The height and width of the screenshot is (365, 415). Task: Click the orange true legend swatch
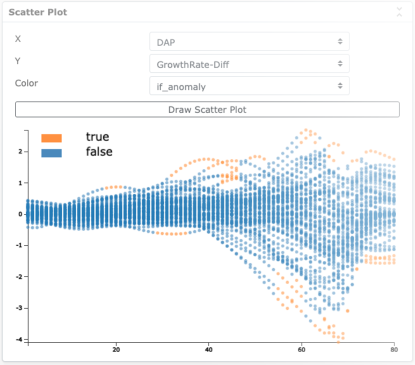(51, 138)
